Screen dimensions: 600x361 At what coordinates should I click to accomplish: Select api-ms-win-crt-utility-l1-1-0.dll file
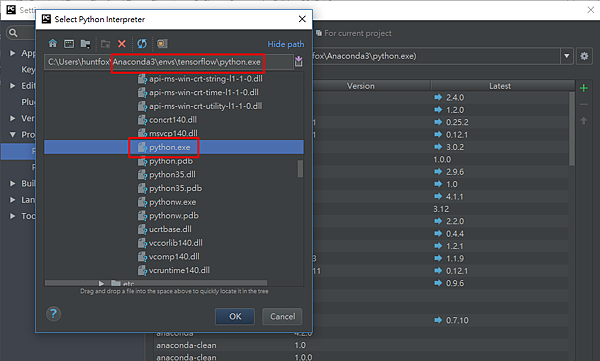205,106
